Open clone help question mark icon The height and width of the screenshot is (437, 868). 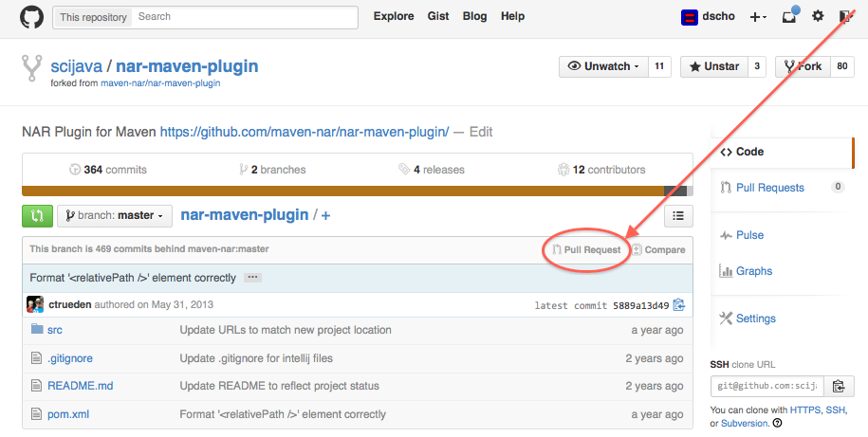point(777,423)
